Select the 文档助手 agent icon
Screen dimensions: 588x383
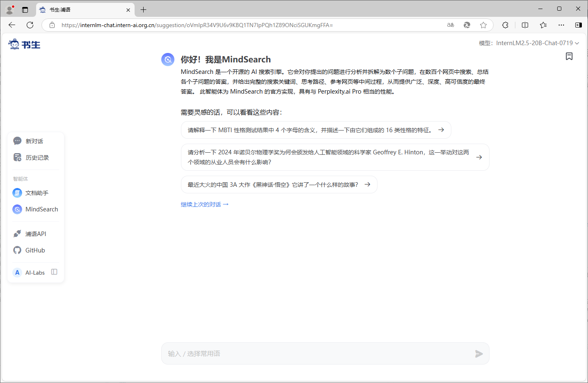point(17,193)
